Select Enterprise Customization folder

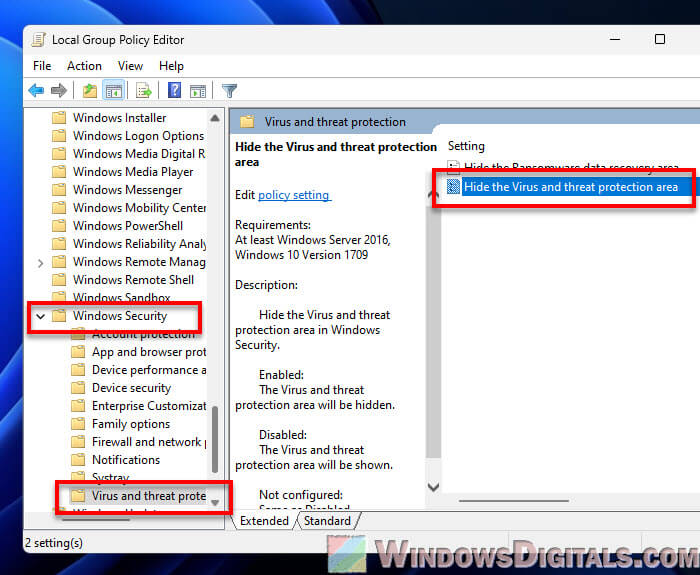149,405
